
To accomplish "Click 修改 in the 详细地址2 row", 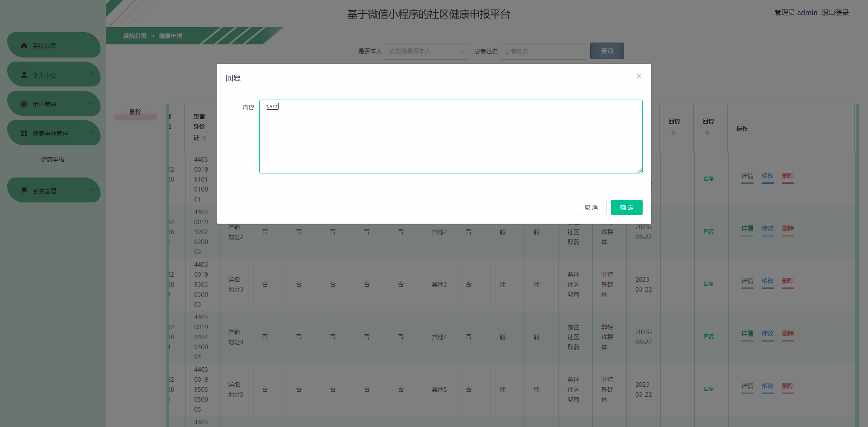I will [x=768, y=229].
